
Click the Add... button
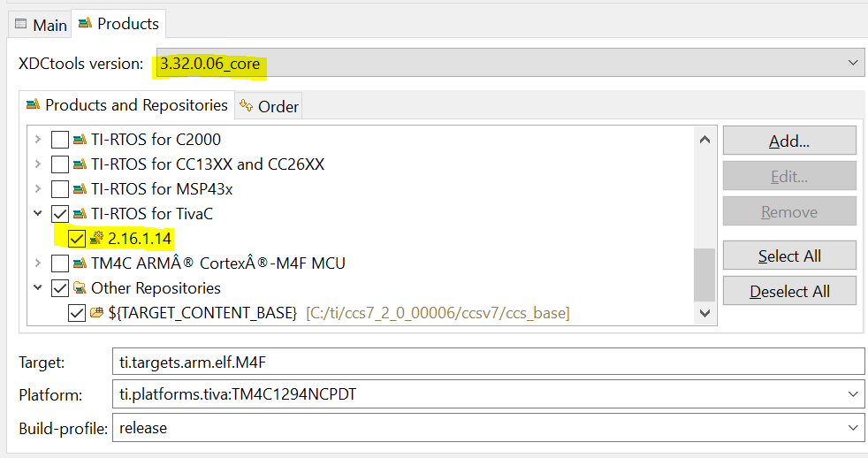point(789,141)
